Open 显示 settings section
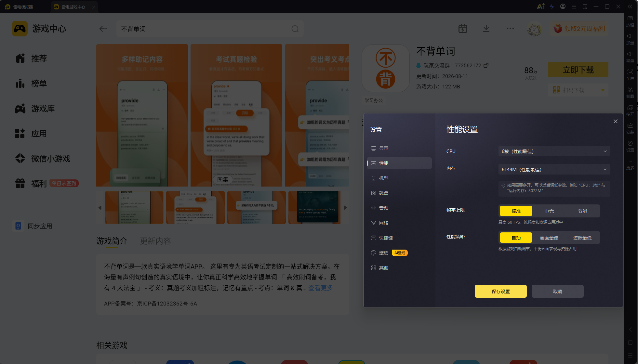The height and width of the screenshot is (364, 638). [399, 148]
